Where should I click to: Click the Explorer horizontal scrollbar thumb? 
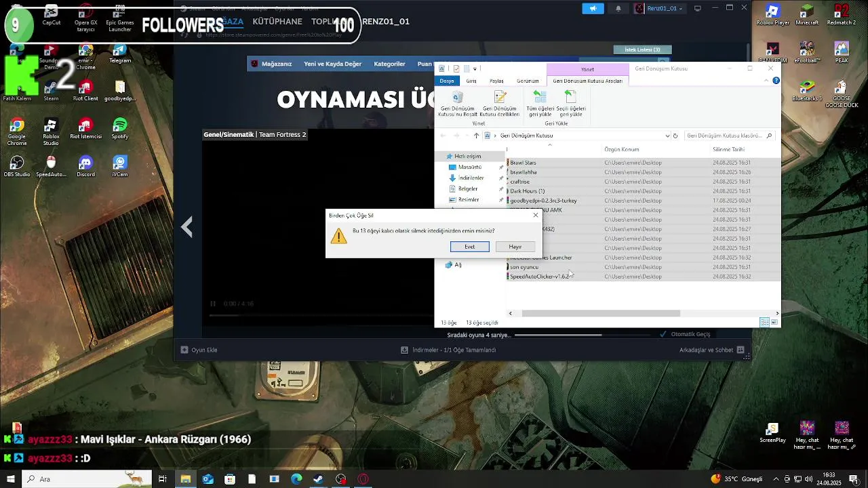pos(601,313)
